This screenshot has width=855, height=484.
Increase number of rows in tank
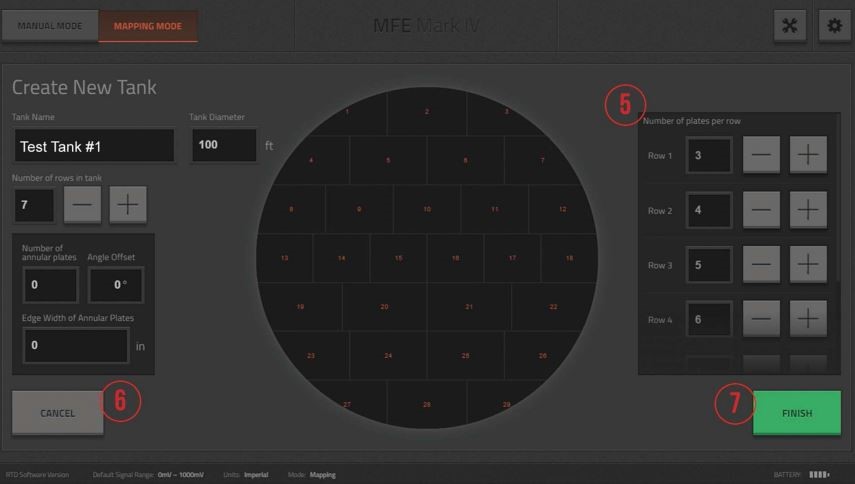pyautogui.click(x=128, y=204)
